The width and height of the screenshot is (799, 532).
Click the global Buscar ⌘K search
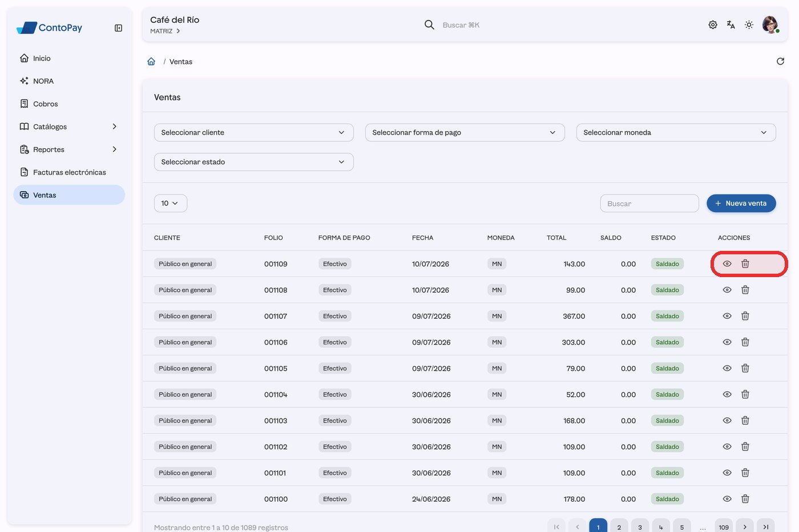461,25
